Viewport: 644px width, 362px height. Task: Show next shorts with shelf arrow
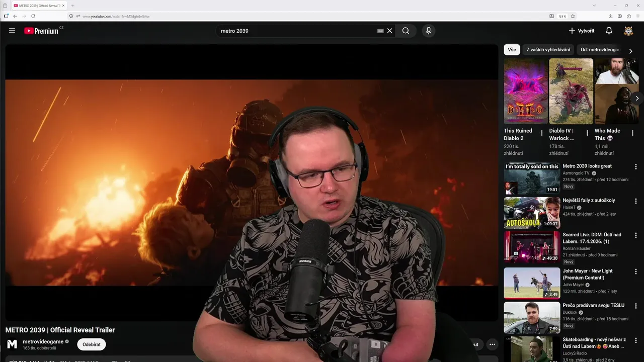coord(637,99)
